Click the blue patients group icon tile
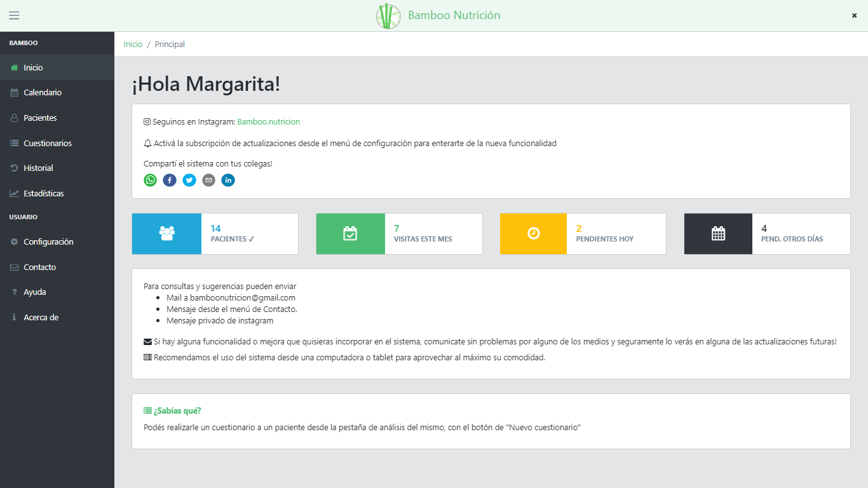The width and height of the screenshot is (868, 488). coord(167,234)
